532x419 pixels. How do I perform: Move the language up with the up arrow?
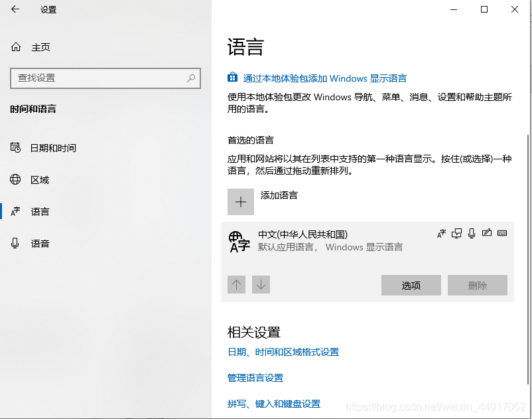237,284
